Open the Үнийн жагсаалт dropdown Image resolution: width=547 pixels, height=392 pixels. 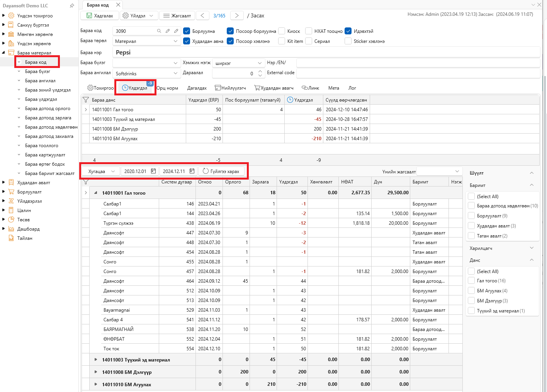tap(457, 171)
